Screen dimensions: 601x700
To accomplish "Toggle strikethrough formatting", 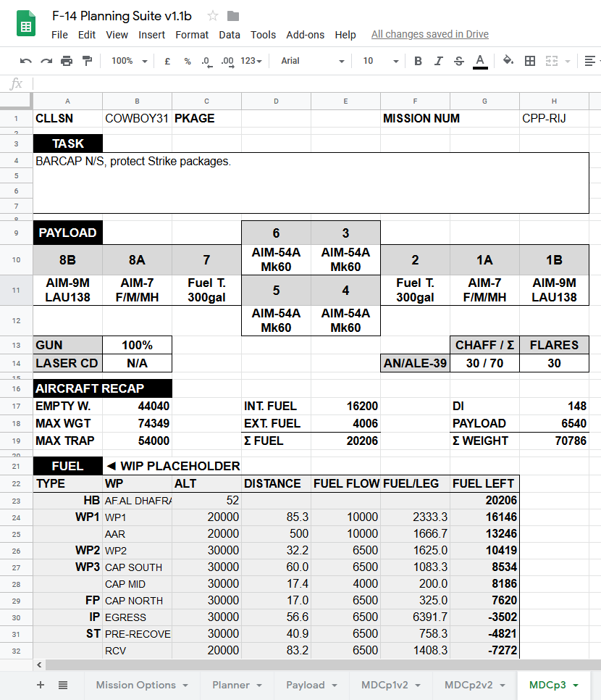I will point(458,61).
